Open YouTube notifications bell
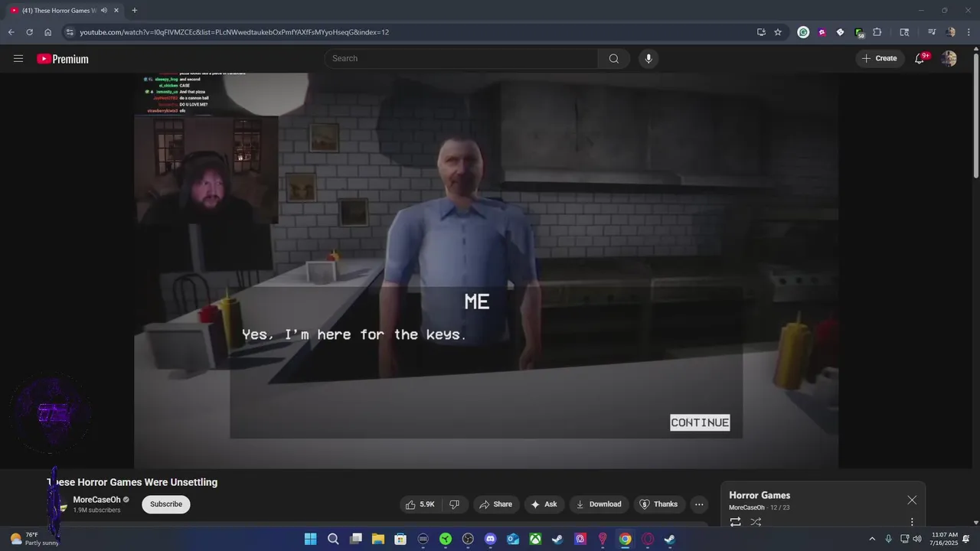Viewport: 980px width, 551px height. coord(920,58)
